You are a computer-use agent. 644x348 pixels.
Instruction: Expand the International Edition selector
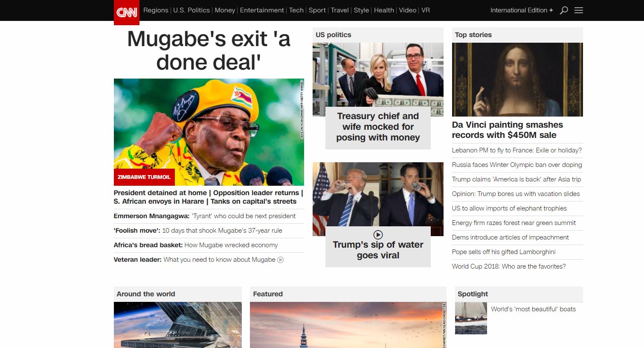pos(522,10)
